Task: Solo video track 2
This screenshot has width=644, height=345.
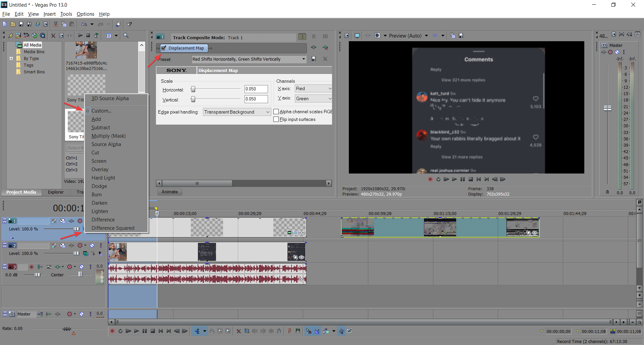Action: (x=101, y=246)
